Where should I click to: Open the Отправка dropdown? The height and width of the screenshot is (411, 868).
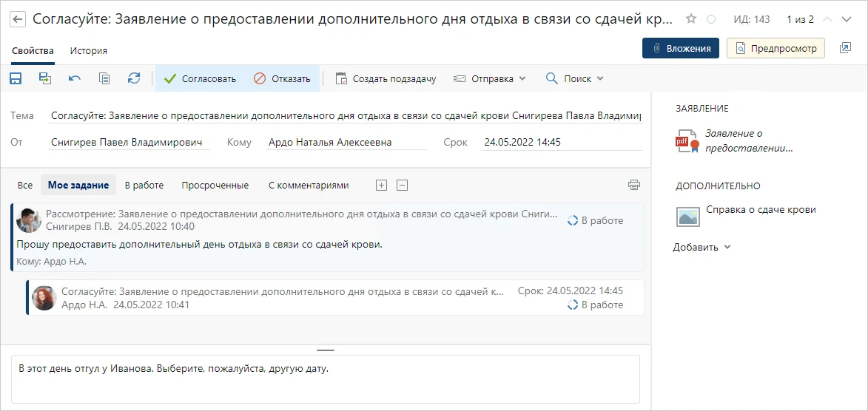[490, 78]
